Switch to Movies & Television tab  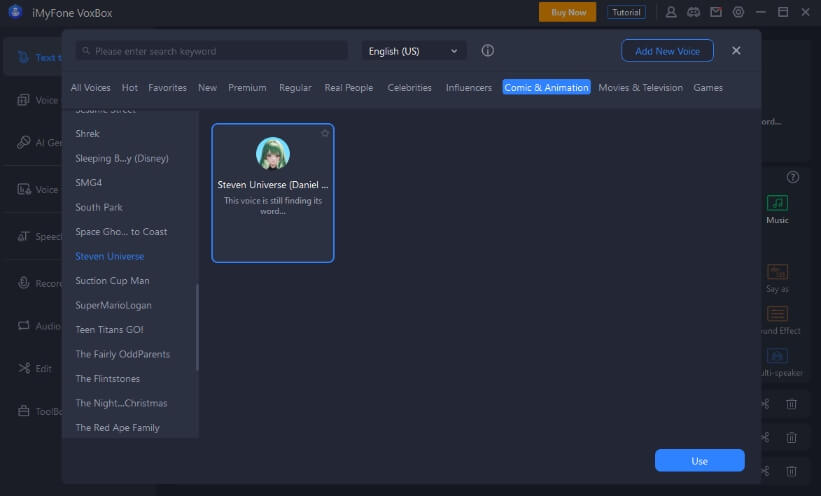pos(640,87)
